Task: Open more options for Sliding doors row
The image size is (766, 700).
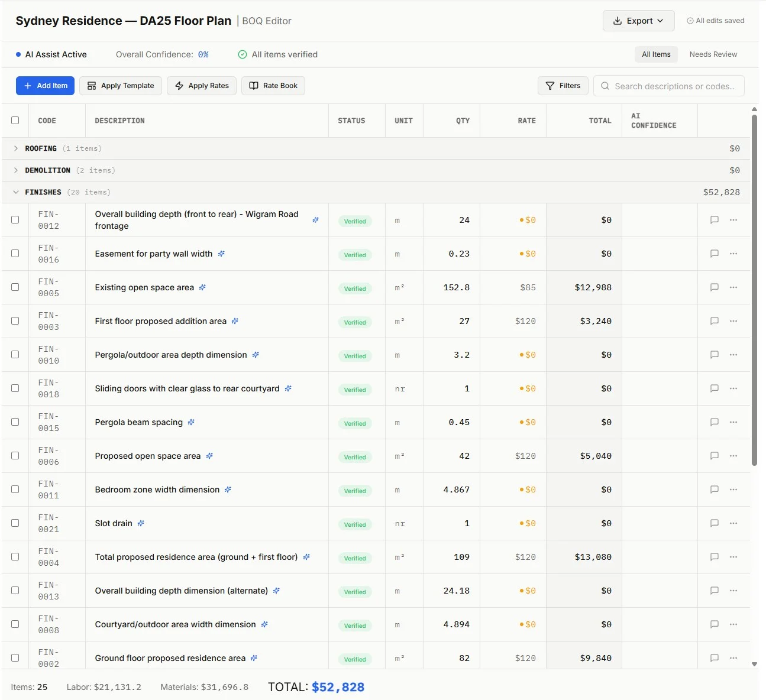Action: tap(733, 388)
